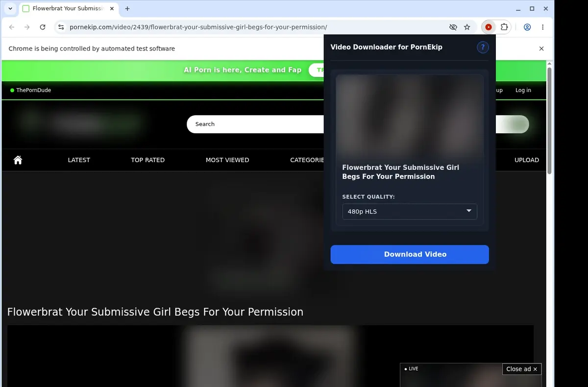Viewport: 588px width, 387px height.
Task: Open the UPLOAD menu item
Action: [527, 160]
